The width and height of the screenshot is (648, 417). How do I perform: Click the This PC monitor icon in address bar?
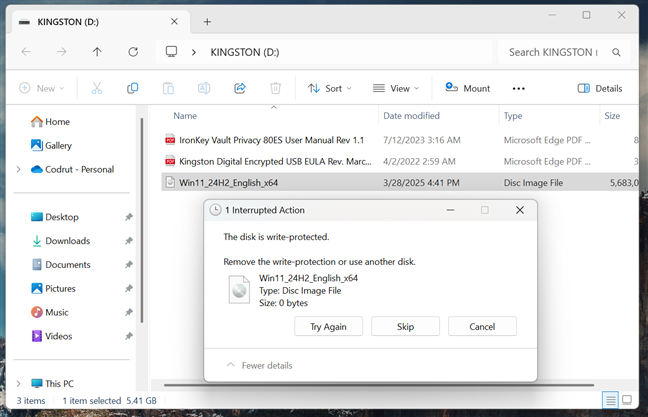pyautogui.click(x=171, y=52)
